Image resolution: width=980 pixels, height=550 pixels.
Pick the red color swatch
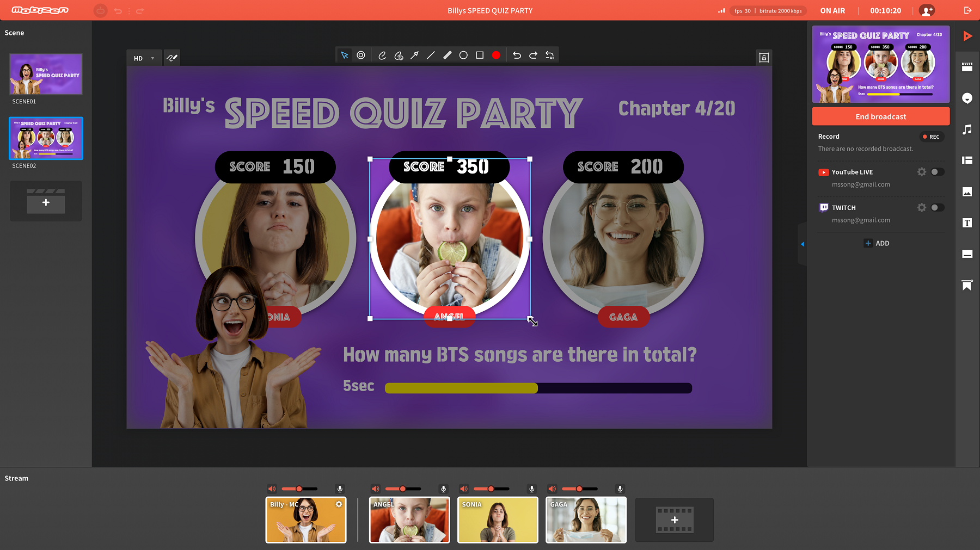tap(496, 55)
